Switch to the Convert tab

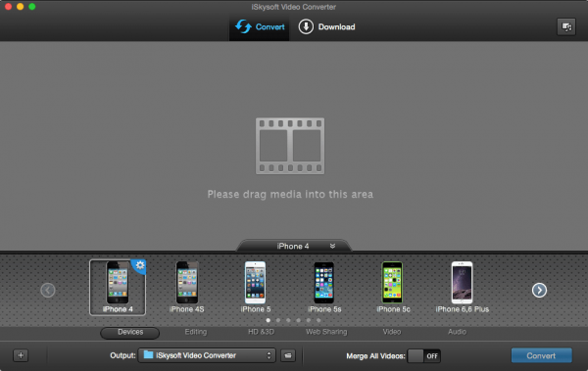pos(260,27)
